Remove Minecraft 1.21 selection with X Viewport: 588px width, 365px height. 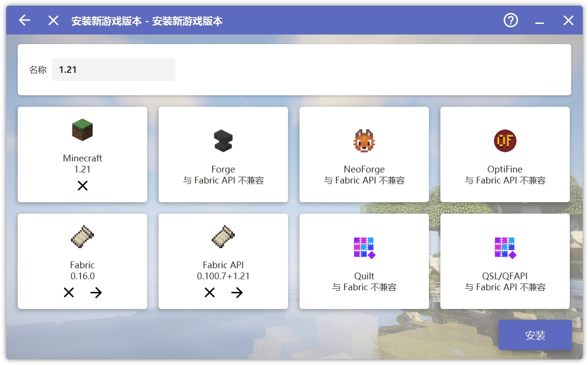click(x=82, y=186)
